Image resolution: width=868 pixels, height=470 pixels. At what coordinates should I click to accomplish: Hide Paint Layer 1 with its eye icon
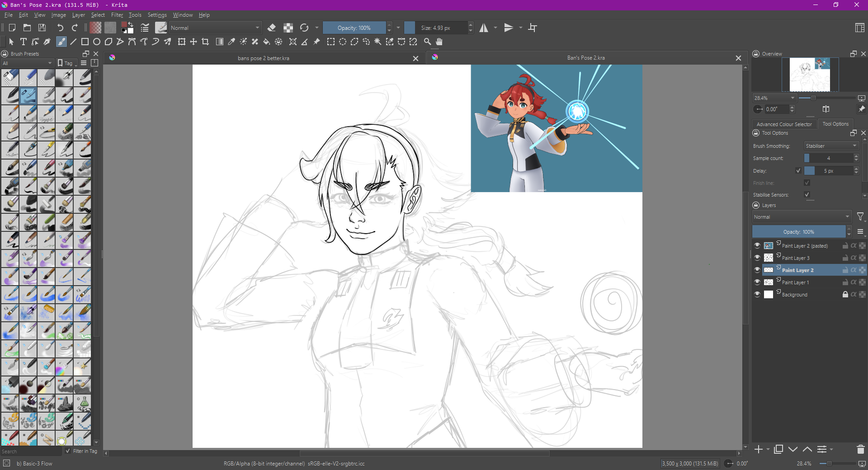[x=757, y=282]
